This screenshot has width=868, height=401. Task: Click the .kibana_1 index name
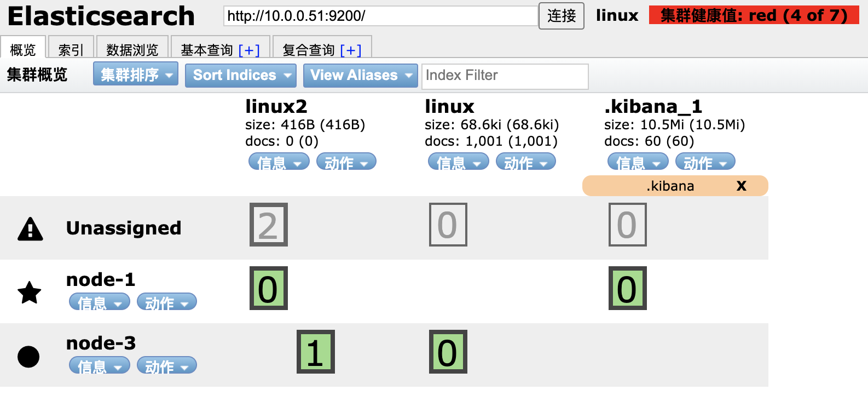[653, 106]
